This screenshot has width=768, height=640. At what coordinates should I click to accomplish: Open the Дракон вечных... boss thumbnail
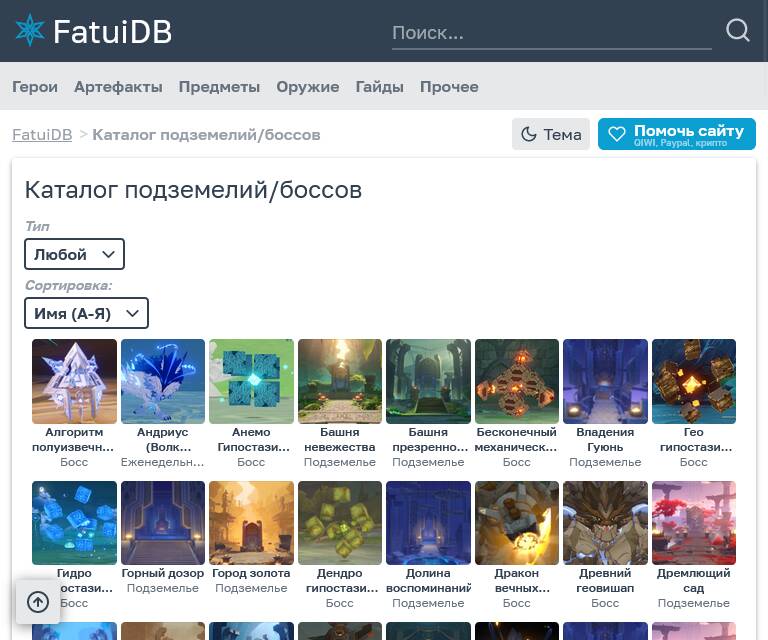[517, 523]
